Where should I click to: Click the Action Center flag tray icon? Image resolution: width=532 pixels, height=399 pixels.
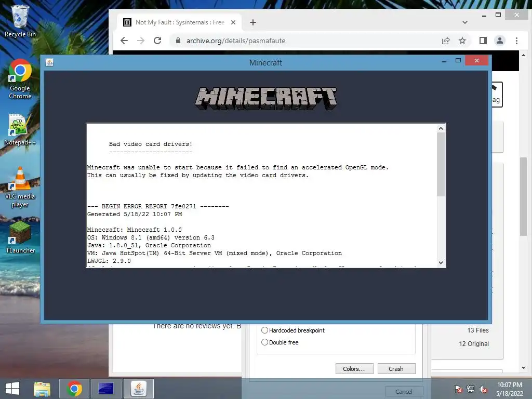click(x=458, y=389)
